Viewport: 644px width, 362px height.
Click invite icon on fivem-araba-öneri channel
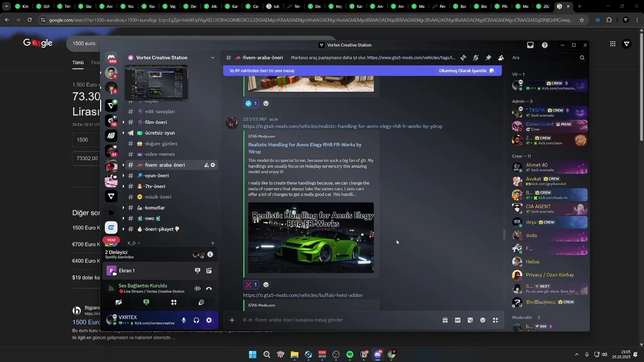[206, 165]
